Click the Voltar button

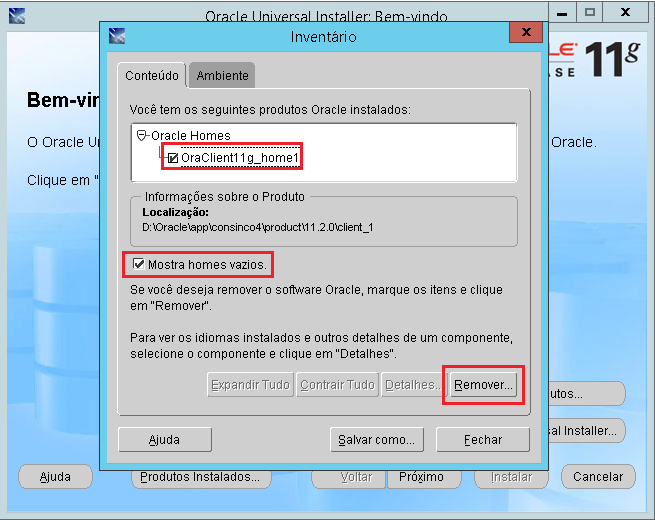348,477
